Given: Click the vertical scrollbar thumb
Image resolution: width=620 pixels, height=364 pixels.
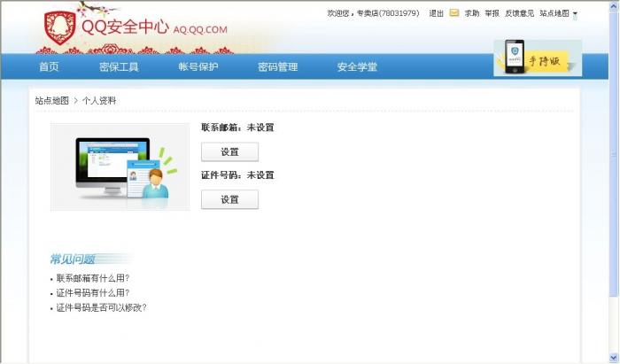Looking at the screenshot, I should tap(614, 154).
